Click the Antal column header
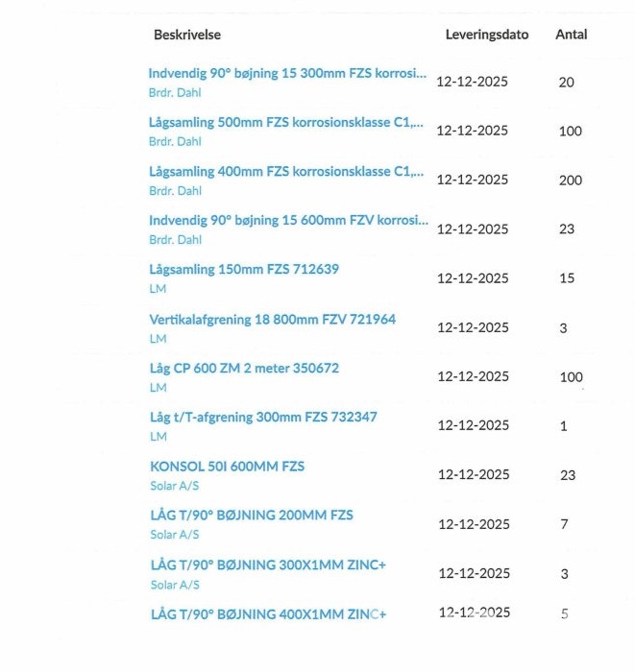The height and width of the screenshot is (672, 635). pyautogui.click(x=572, y=35)
